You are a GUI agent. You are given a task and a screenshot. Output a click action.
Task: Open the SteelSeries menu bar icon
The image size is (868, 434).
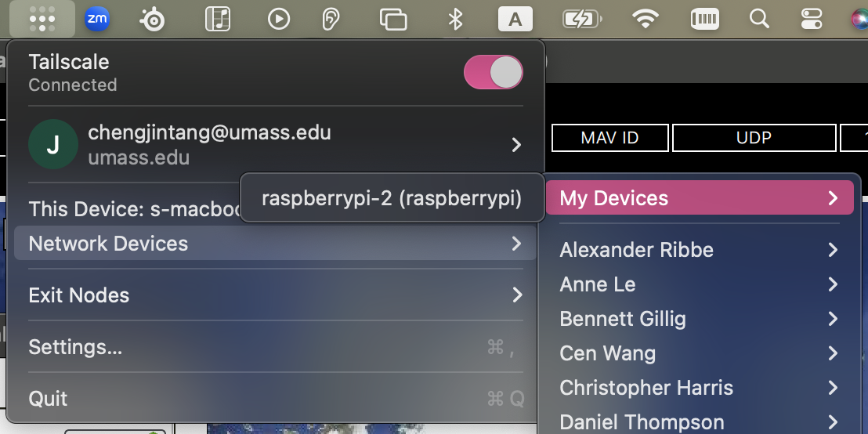152,20
